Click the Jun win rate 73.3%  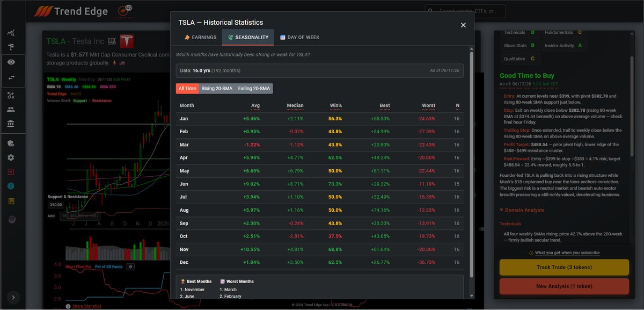tap(335, 184)
